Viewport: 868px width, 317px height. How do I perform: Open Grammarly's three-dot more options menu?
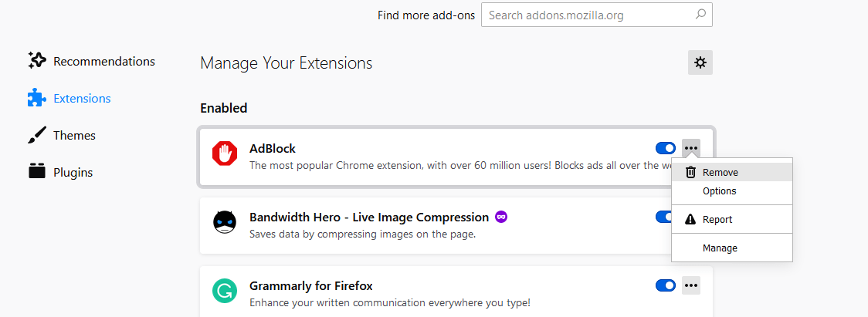click(691, 285)
